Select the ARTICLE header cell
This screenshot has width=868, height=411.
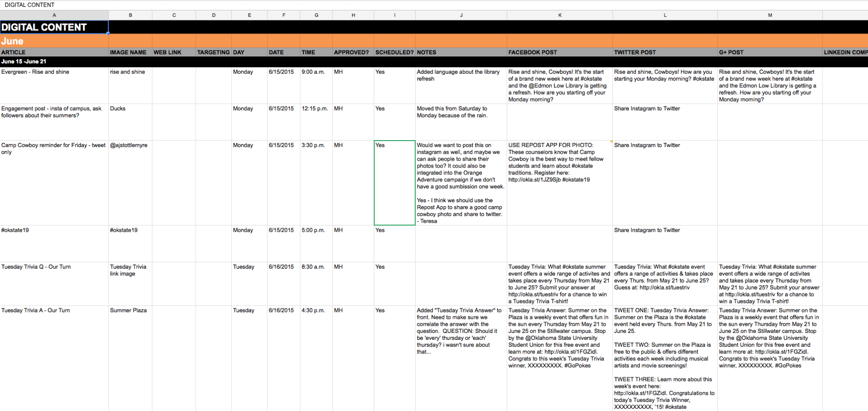pos(54,53)
